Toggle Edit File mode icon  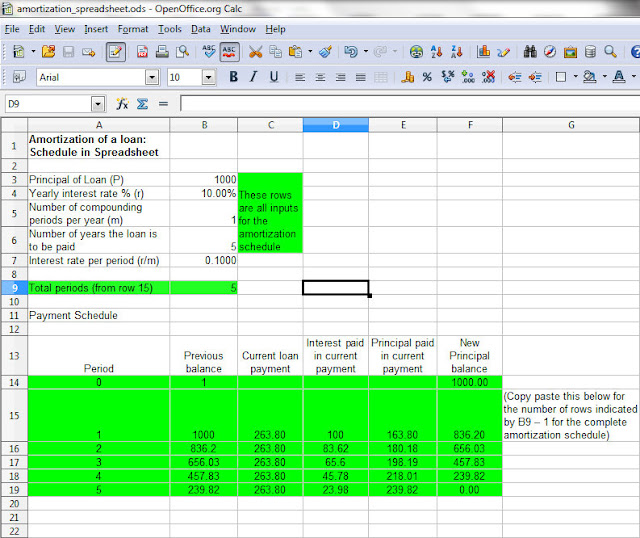(x=116, y=52)
